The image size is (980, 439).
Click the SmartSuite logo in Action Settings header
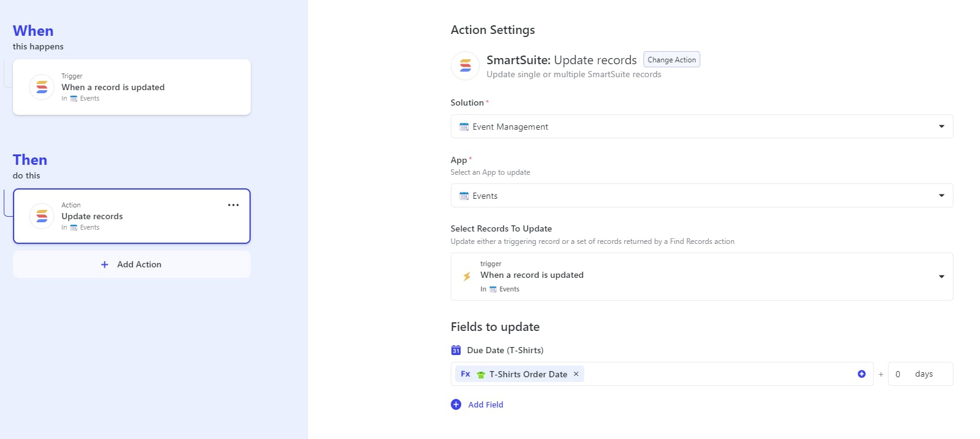click(x=466, y=65)
